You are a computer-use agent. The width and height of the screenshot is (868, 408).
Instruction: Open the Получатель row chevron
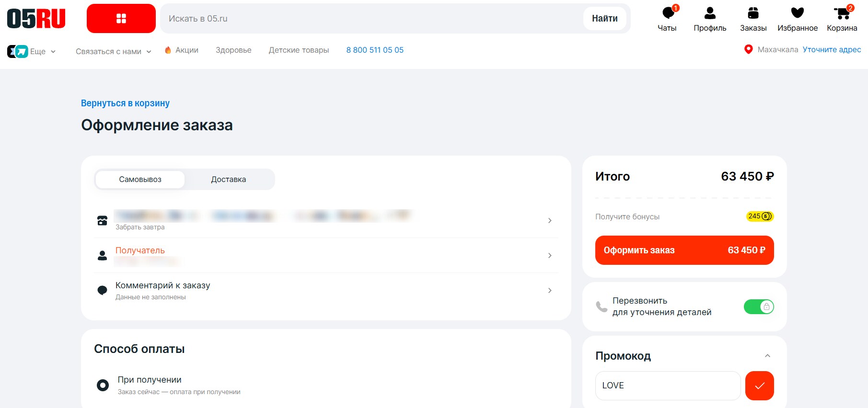(550, 255)
